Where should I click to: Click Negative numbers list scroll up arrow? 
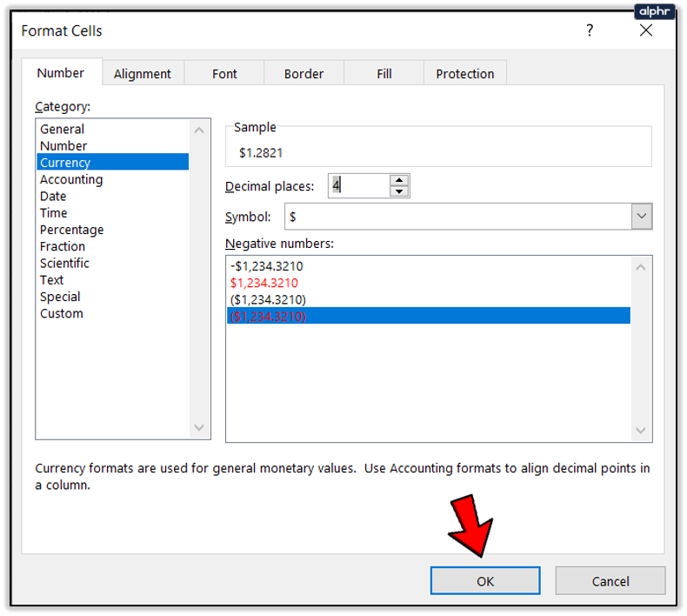click(x=641, y=267)
